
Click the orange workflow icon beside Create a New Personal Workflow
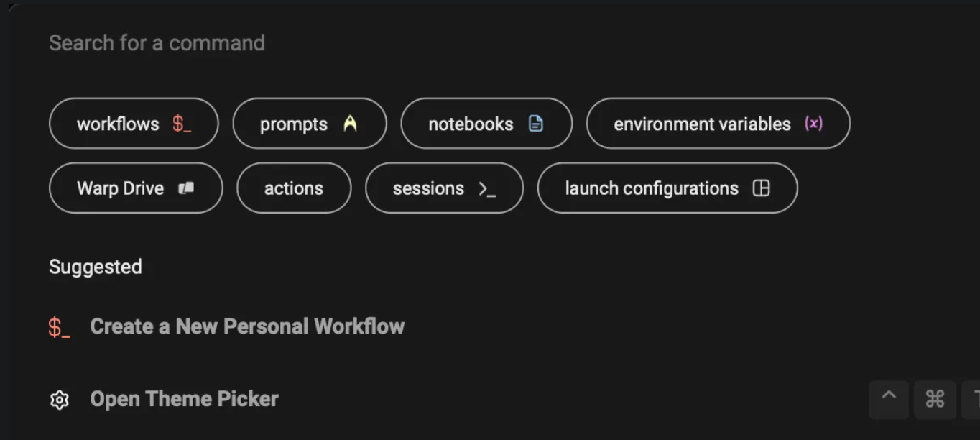[59, 328]
